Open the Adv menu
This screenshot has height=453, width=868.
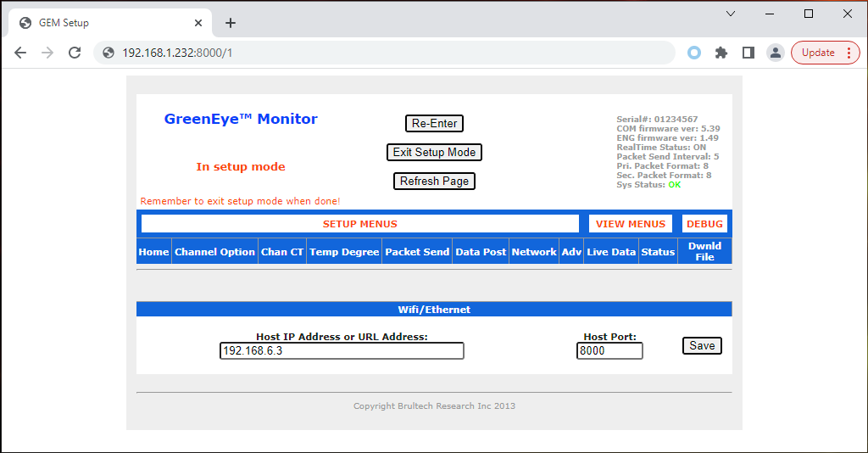(x=571, y=251)
